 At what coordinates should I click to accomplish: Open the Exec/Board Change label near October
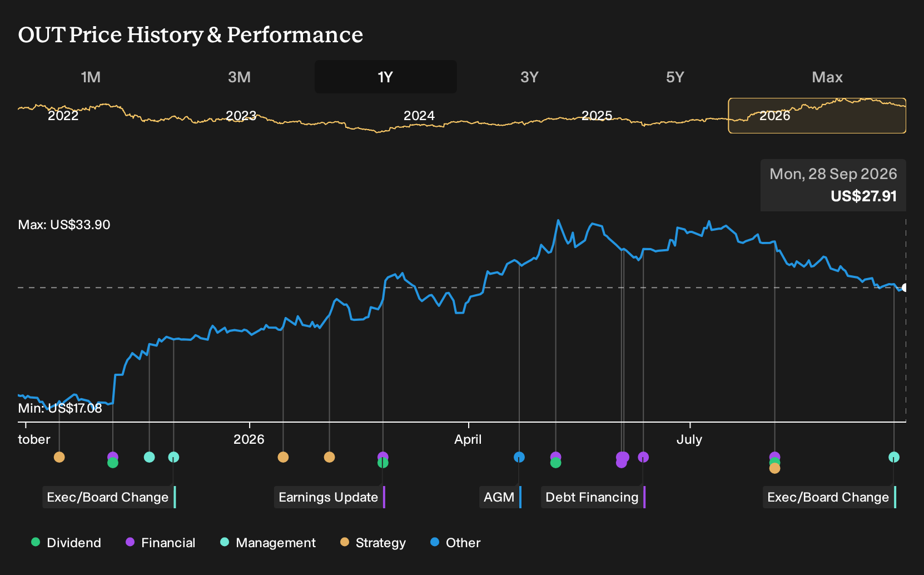109,497
